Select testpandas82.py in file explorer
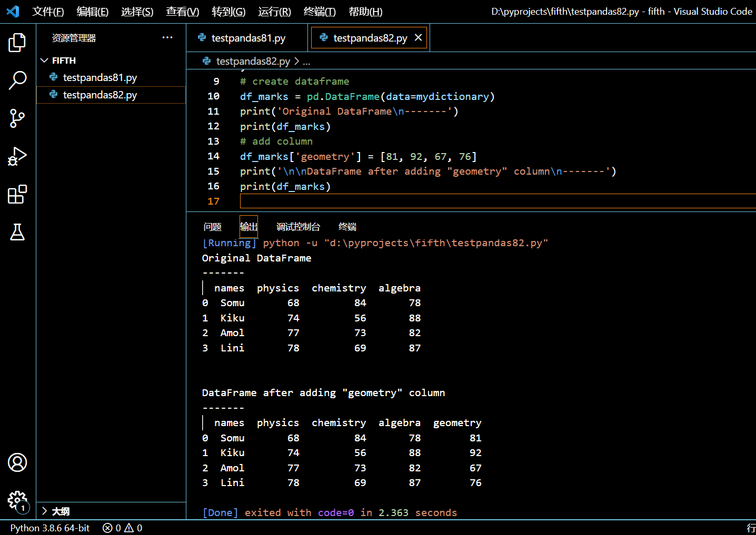This screenshot has height=535, width=756. [x=111, y=95]
